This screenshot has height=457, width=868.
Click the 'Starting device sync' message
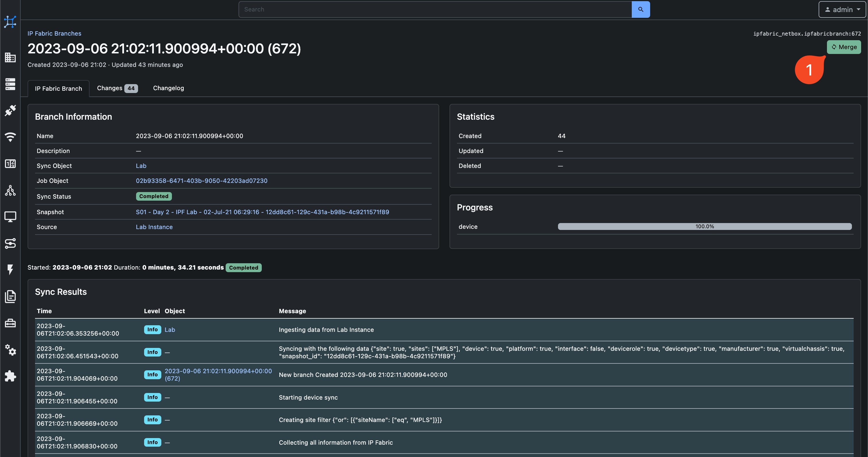(308, 397)
